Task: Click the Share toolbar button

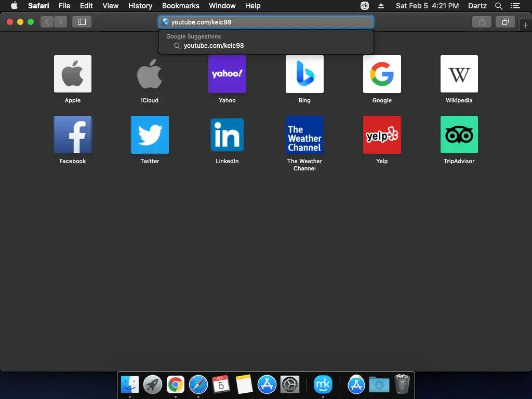Action: pyautogui.click(x=482, y=22)
